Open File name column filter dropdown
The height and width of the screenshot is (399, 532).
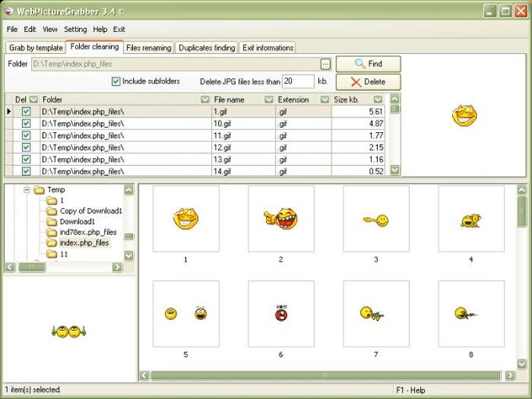pyautogui.click(x=269, y=99)
